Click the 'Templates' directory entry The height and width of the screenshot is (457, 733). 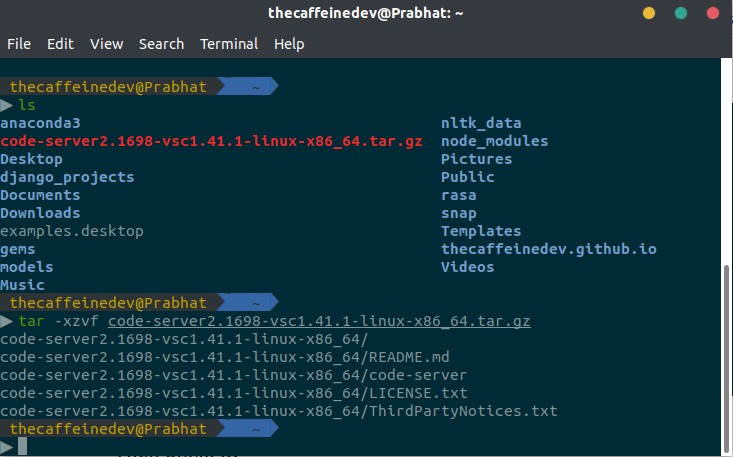pos(481,231)
